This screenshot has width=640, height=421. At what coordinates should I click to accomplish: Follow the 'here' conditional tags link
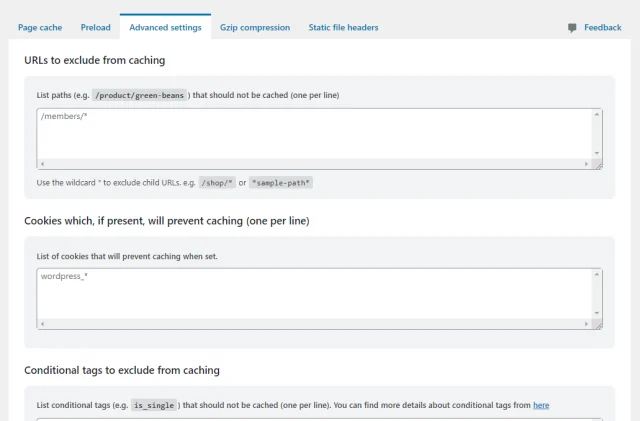coord(541,405)
